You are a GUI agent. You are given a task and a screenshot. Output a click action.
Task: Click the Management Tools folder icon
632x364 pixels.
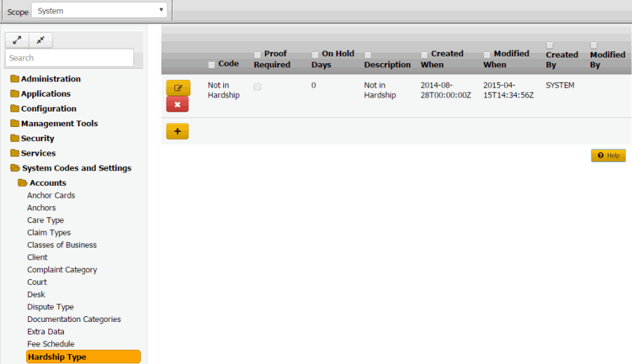click(15, 124)
